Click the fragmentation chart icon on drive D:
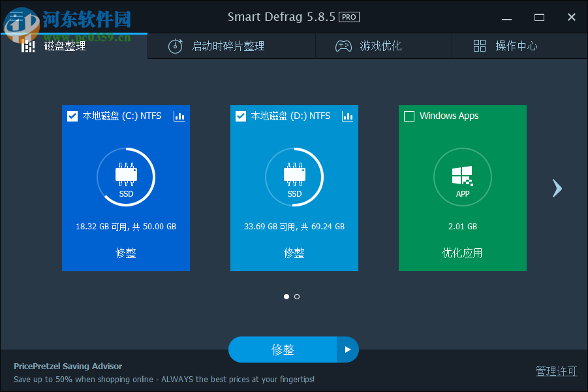 (x=347, y=116)
